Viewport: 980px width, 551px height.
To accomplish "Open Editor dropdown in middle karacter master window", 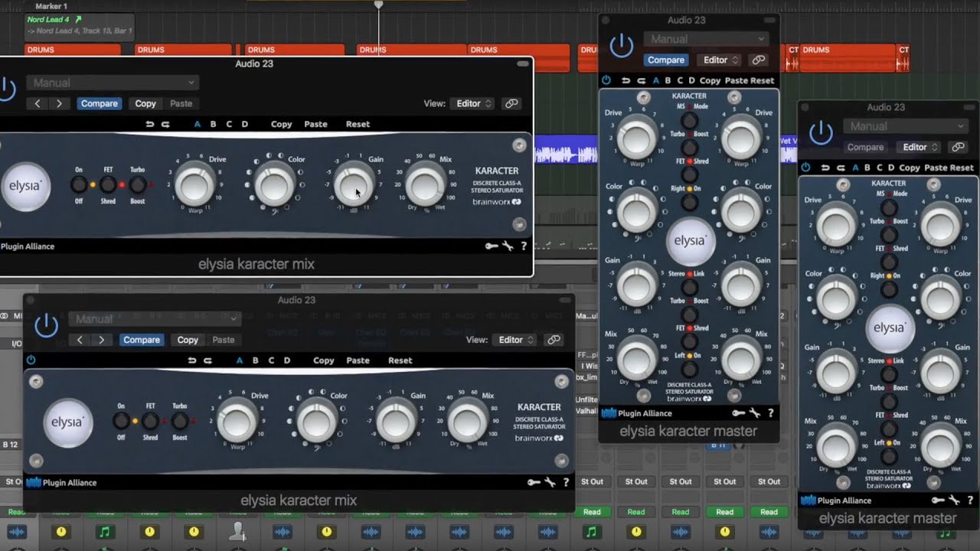I will (721, 60).
